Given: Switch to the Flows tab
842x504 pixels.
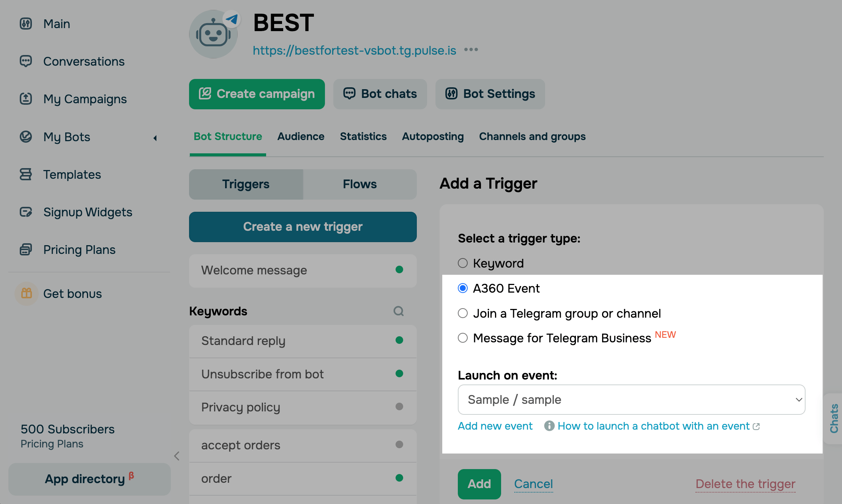Looking at the screenshot, I should point(360,184).
